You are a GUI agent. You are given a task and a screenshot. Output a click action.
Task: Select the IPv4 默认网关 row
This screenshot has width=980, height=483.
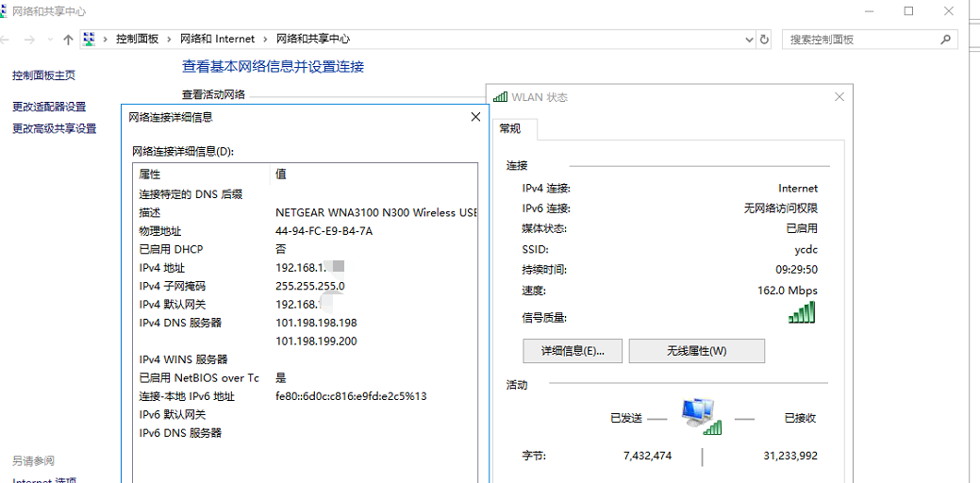[306, 305]
